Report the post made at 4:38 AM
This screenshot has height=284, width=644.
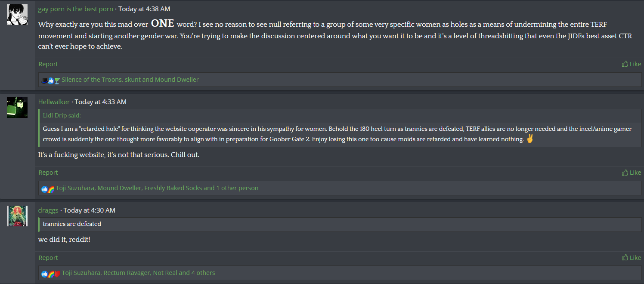pos(48,64)
